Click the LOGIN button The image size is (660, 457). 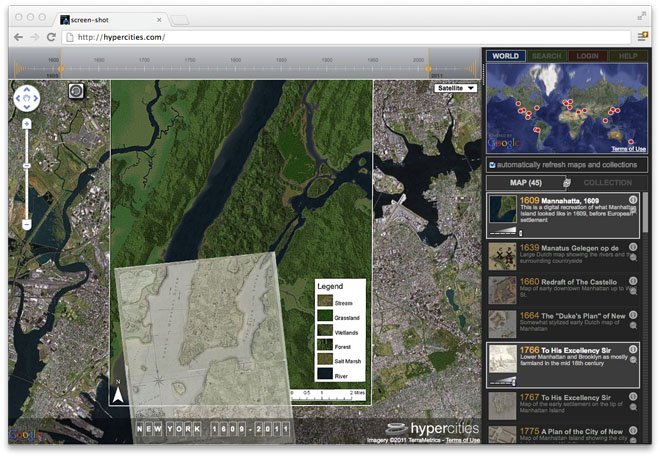586,56
